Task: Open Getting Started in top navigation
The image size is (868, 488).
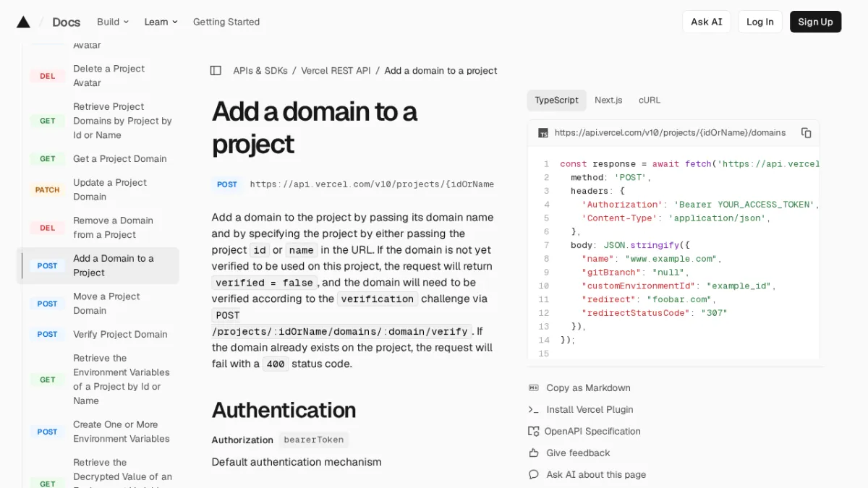Action: click(x=226, y=22)
